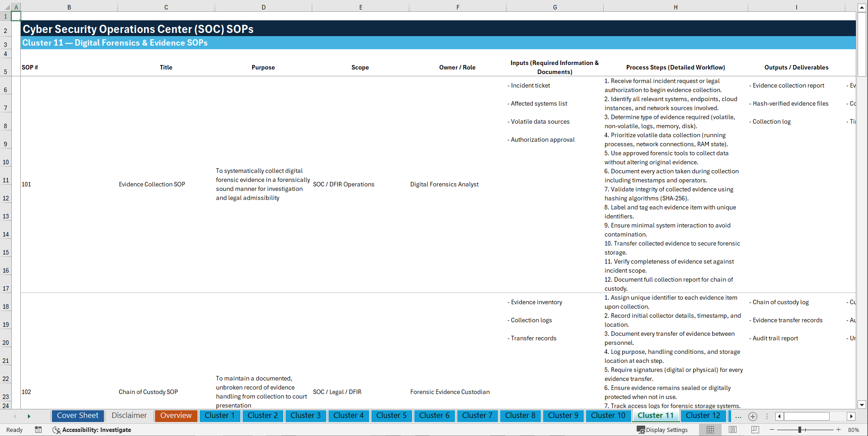The width and height of the screenshot is (868, 436).
Task: Click the '- Audit trail report' cell
Action: pyautogui.click(x=796, y=338)
